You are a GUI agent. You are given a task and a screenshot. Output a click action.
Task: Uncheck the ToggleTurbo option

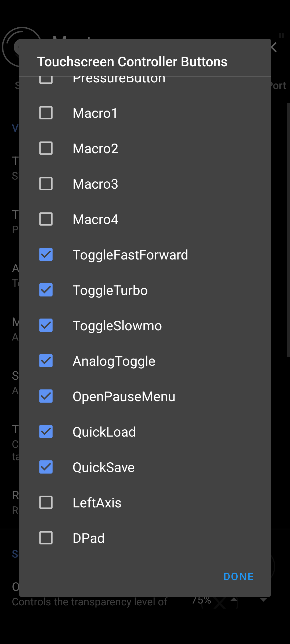[x=46, y=290]
